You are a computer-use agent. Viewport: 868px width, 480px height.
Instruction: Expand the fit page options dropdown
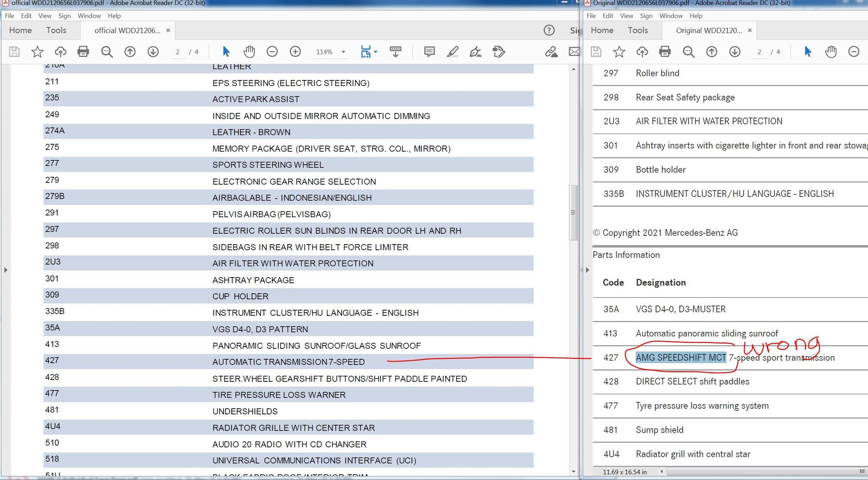pyautogui.click(x=376, y=52)
